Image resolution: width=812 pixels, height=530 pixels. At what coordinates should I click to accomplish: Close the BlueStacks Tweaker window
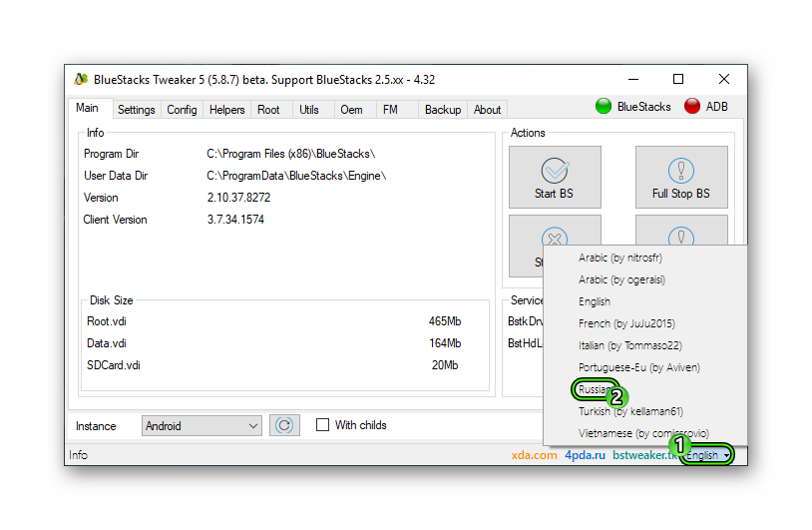coord(724,79)
